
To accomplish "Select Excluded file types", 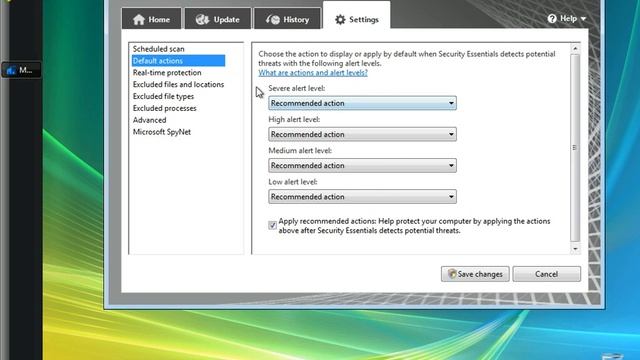I will (163, 96).
